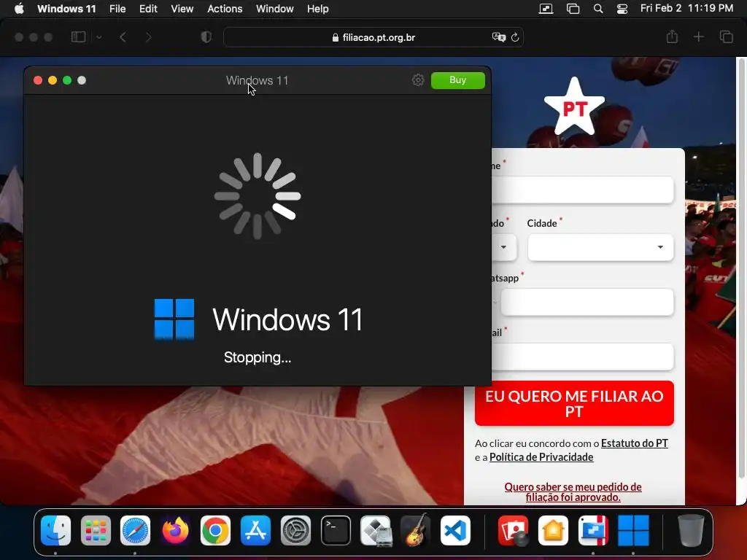Viewport: 747px width, 560px height.
Task: Open Visual Studio Code from the Dock
Action: (455, 530)
